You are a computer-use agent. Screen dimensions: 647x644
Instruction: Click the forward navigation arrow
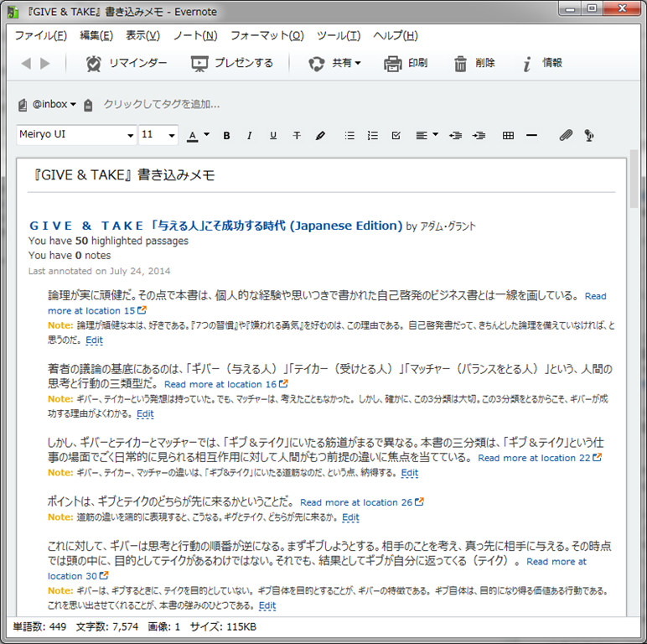point(45,63)
